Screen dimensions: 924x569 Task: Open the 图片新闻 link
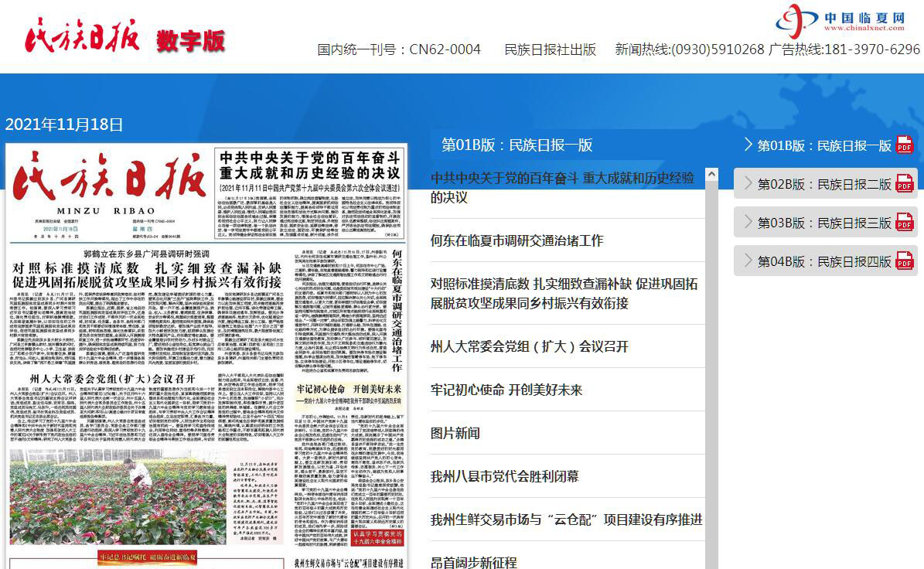455,433
